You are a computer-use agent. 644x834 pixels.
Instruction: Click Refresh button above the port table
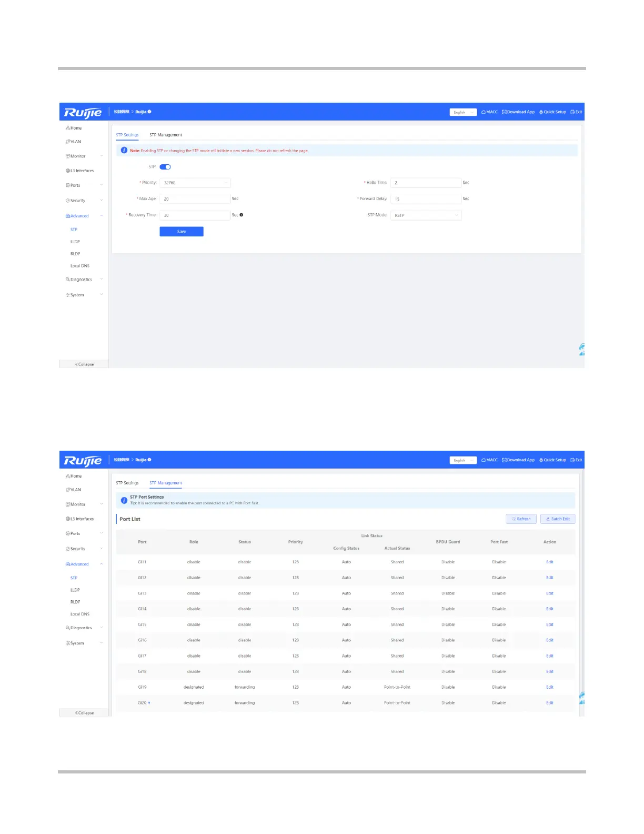point(521,519)
